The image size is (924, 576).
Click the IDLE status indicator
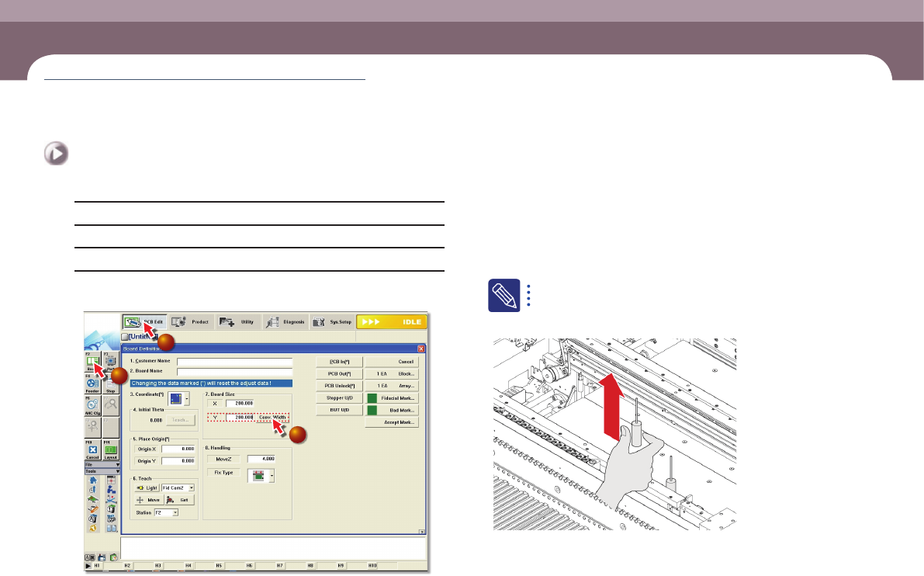click(x=392, y=322)
